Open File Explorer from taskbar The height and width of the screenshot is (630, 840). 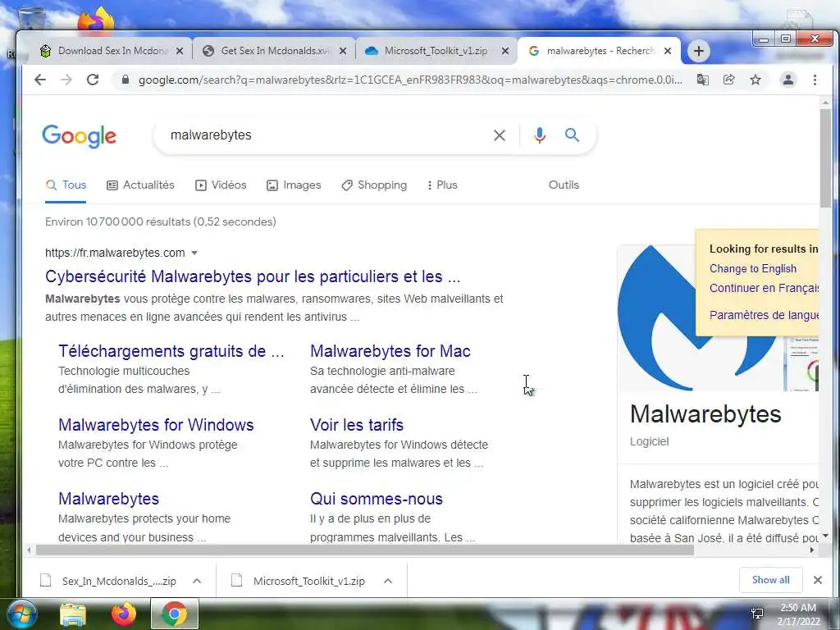pyautogui.click(x=73, y=614)
